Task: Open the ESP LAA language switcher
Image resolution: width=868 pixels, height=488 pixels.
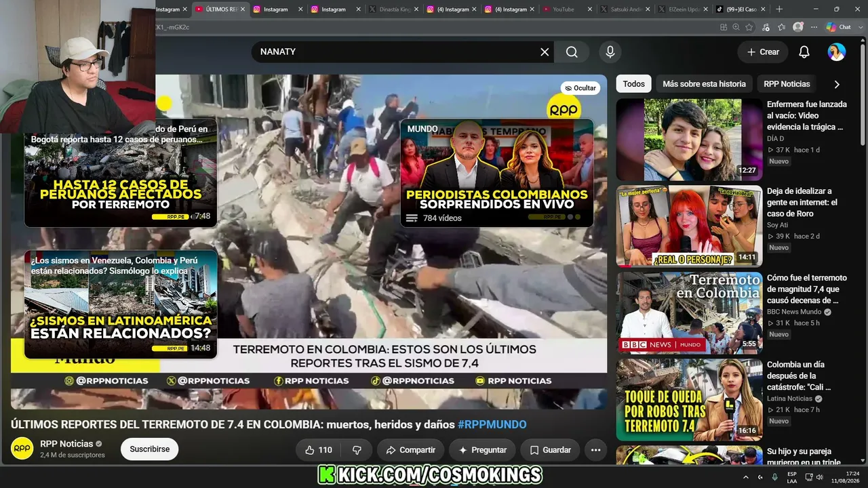Action: click(792, 477)
